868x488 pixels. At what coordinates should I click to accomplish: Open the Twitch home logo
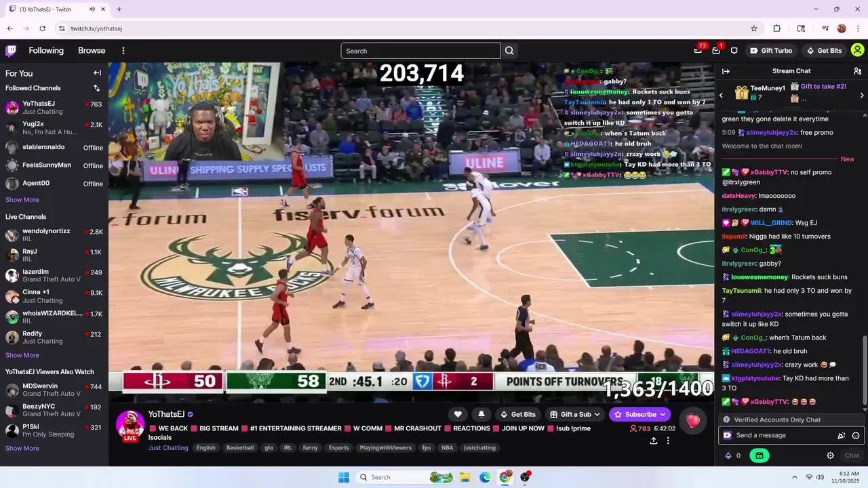pyautogui.click(x=11, y=51)
